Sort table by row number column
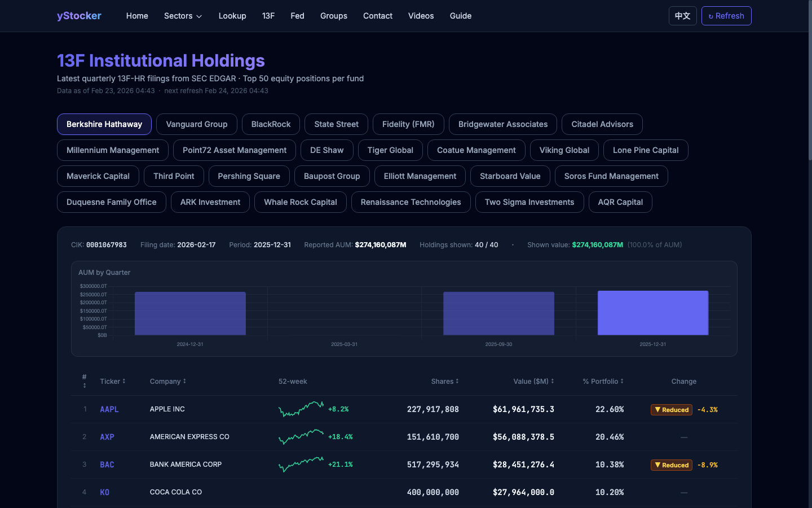This screenshot has width=812, height=508. [x=85, y=381]
